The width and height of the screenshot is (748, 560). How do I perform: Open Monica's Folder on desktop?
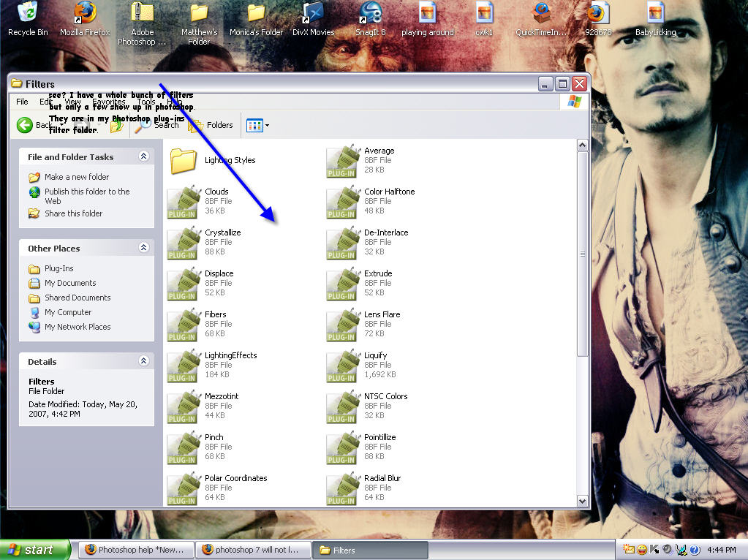[256, 19]
